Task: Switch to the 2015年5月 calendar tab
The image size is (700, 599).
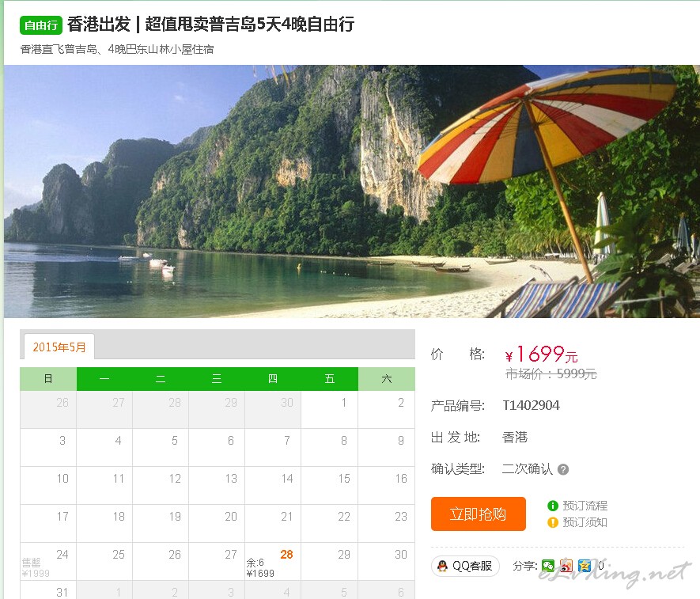Action: pyautogui.click(x=59, y=347)
